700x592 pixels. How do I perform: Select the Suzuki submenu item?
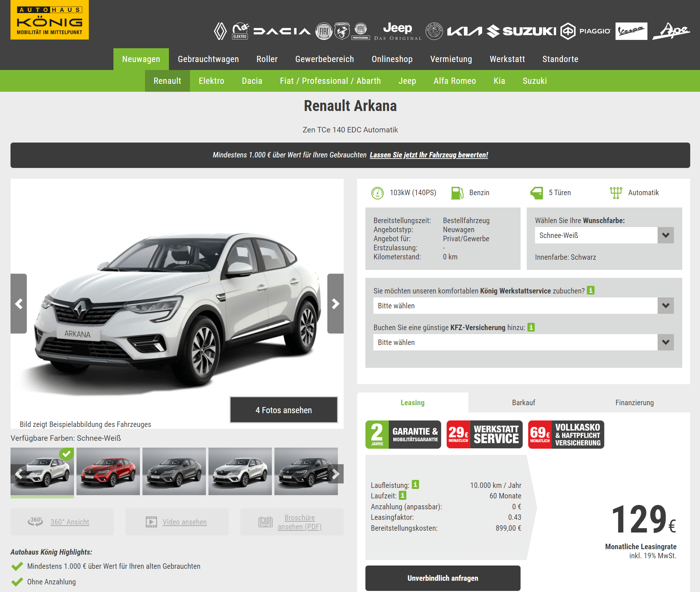[535, 81]
